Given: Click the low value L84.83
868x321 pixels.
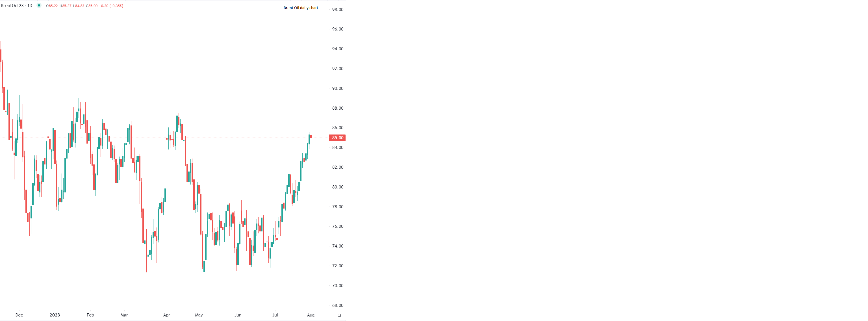Looking at the screenshot, I should click(x=79, y=6).
